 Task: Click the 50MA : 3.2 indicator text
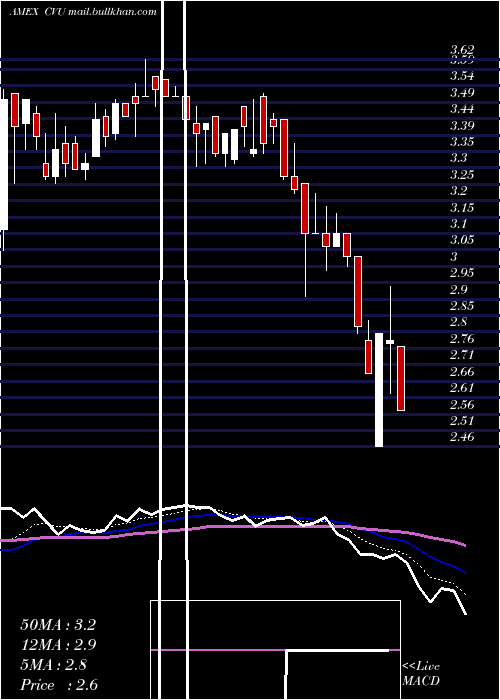(58, 625)
